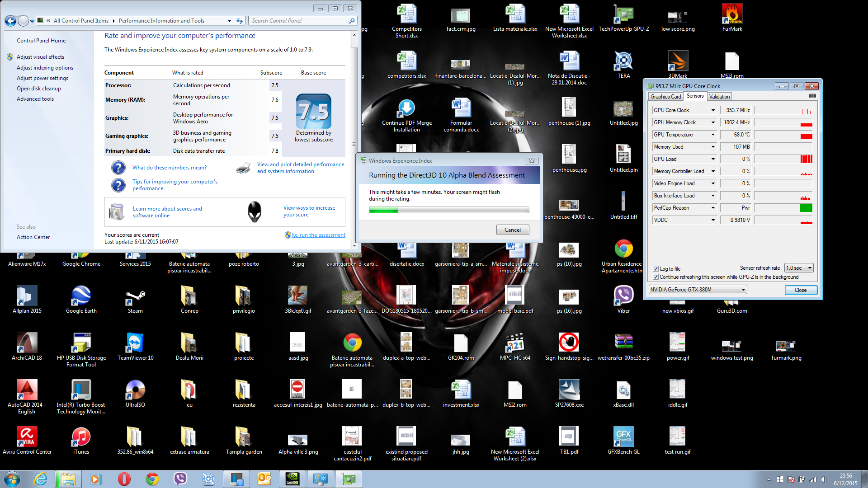The width and height of the screenshot is (868, 488).
Task: Select the GFXBench GL desktop icon
Action: coord(623,441)
